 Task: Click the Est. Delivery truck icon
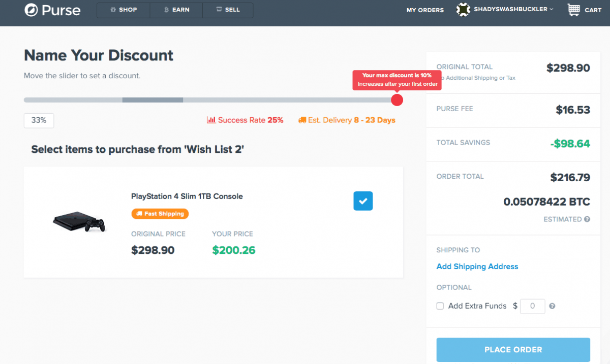point(302,120)
